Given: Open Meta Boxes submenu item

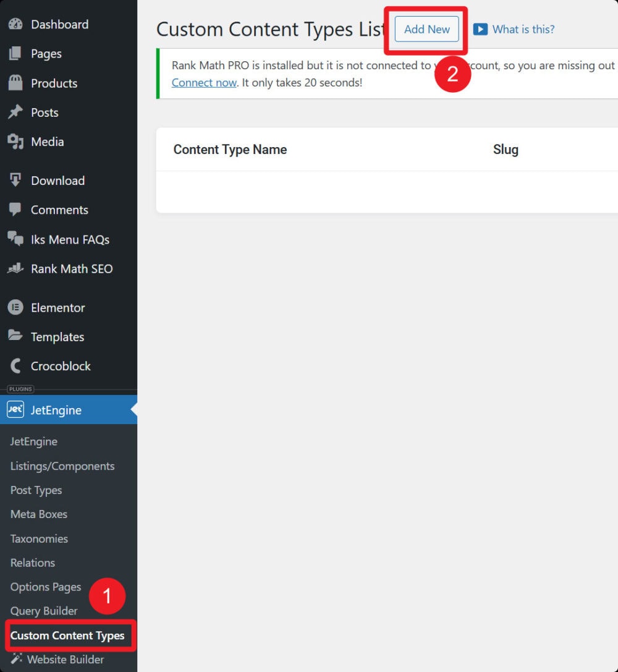Looking at the screenshot, I should tap(39, 514).
